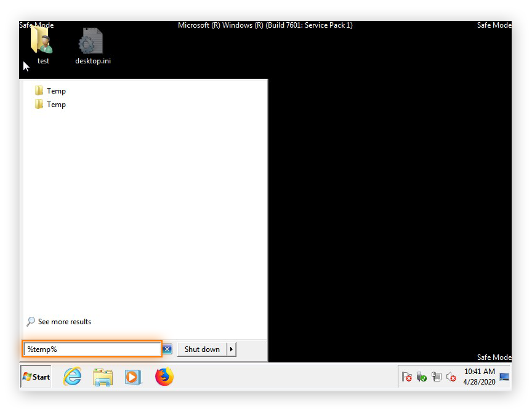Click the Safely Remove Hardware tray icon
Image resolution: width=532 pixels, height=411 pixels.
pos(422,377)
